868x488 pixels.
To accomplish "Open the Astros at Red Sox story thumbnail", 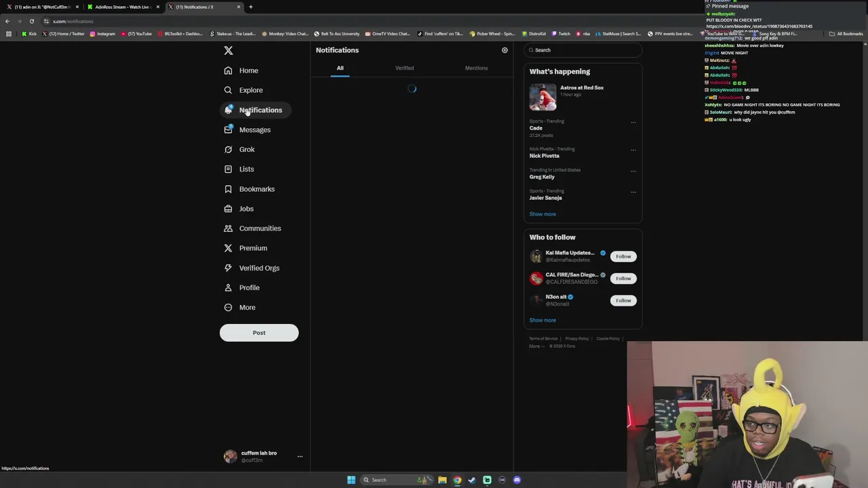I will (x=543, y=97).
